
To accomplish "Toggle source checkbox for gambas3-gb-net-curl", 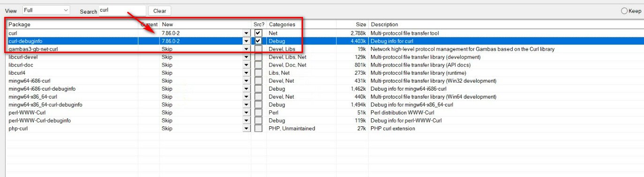I will tap(258, 49).
